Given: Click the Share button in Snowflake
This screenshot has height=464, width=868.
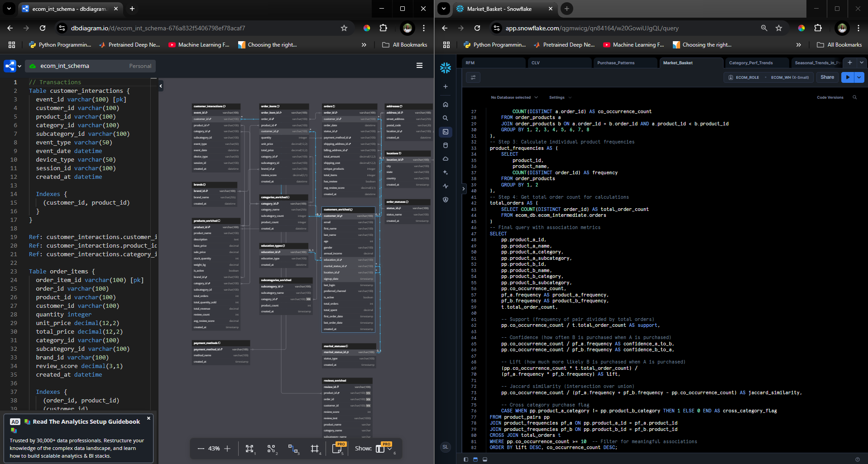Looking at the screenshot, I should [x=827, y=77].
